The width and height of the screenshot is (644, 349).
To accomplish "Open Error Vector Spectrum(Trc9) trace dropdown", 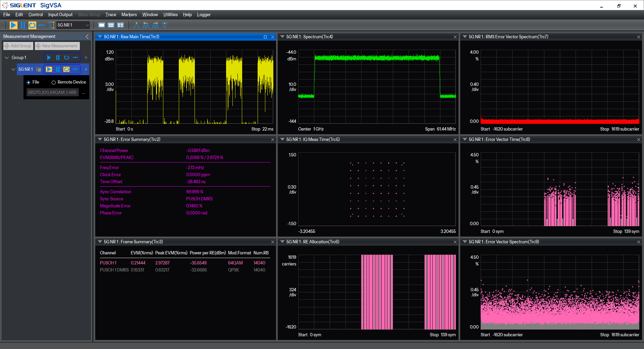I will point(465,242).
